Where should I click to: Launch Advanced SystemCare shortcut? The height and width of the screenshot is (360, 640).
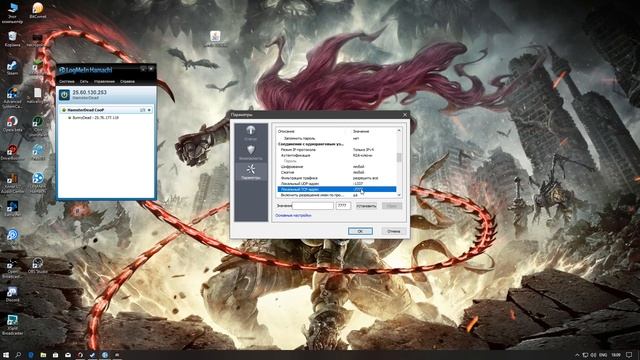pos(12,98)
